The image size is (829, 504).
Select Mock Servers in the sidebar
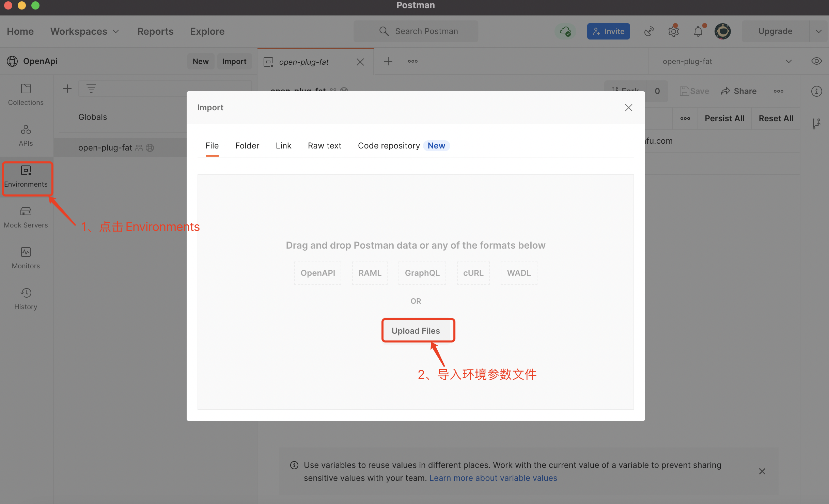26,217
